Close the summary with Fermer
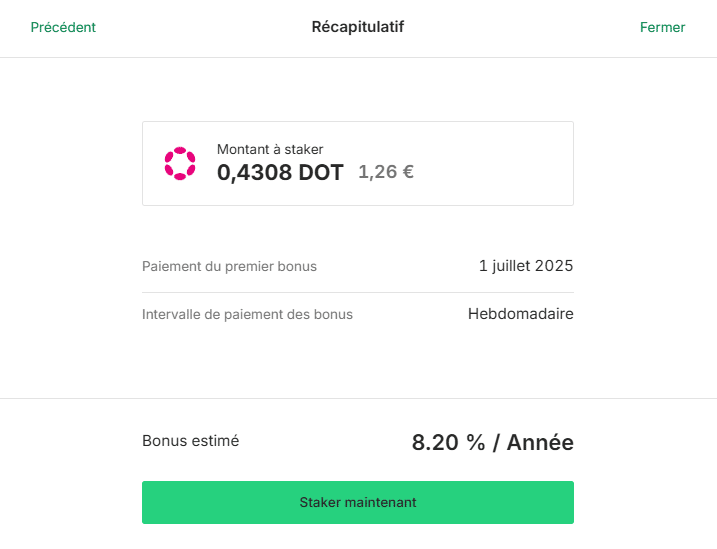This screenshot has width=717, height=549. 662,27
